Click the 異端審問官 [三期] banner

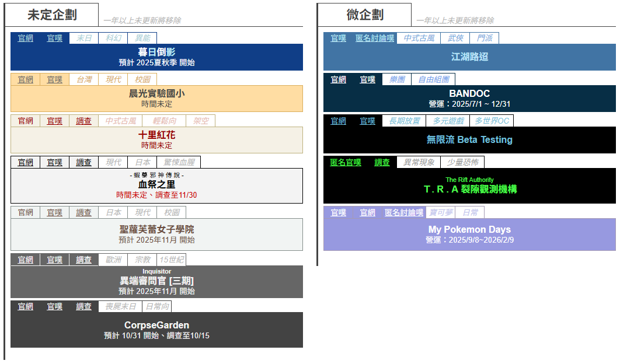pyautogui.click(x=156, y=282)
